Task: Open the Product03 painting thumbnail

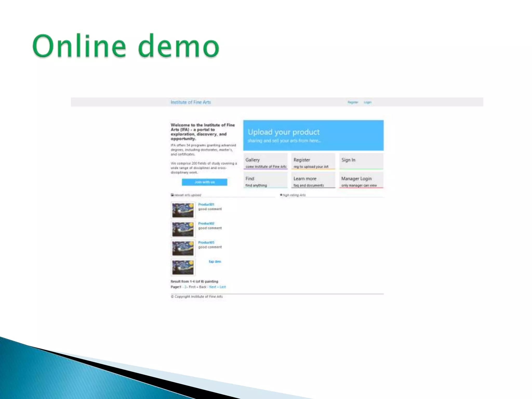Action: [x=183, y=248]
